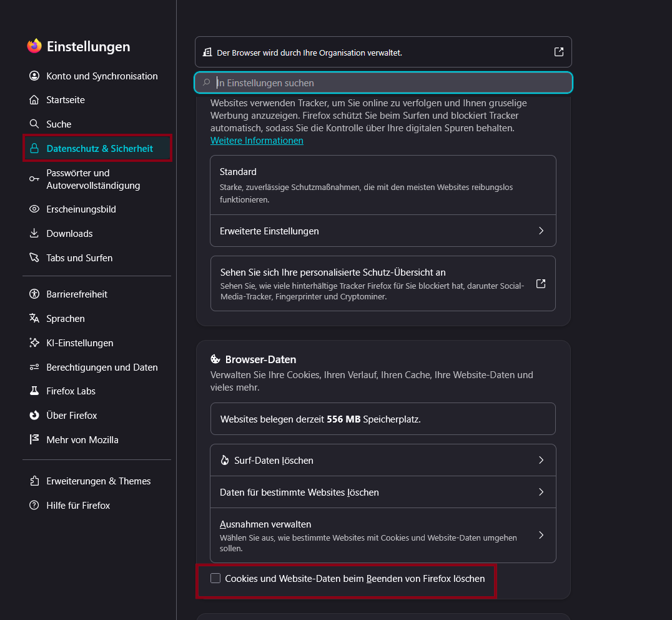Click the Hilfe für Firefox label
Screen dimensions: 672x620
pos(78,505)
